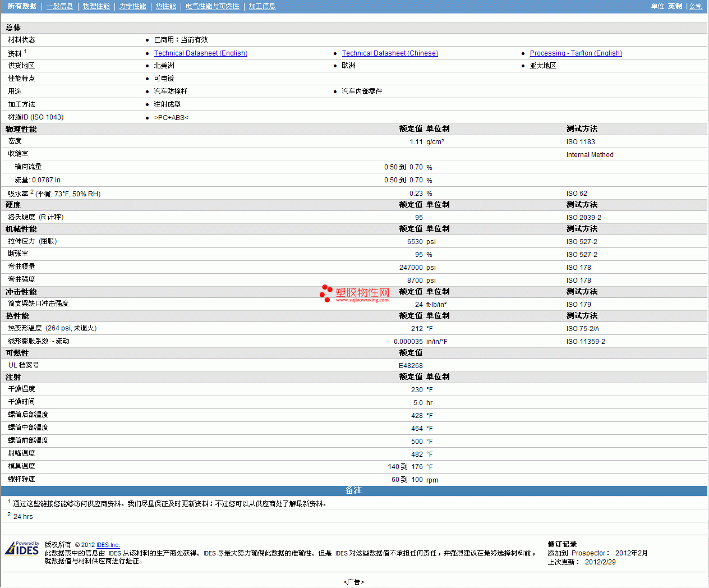Open Technical Datasheet (English) link

click(200, 53)
